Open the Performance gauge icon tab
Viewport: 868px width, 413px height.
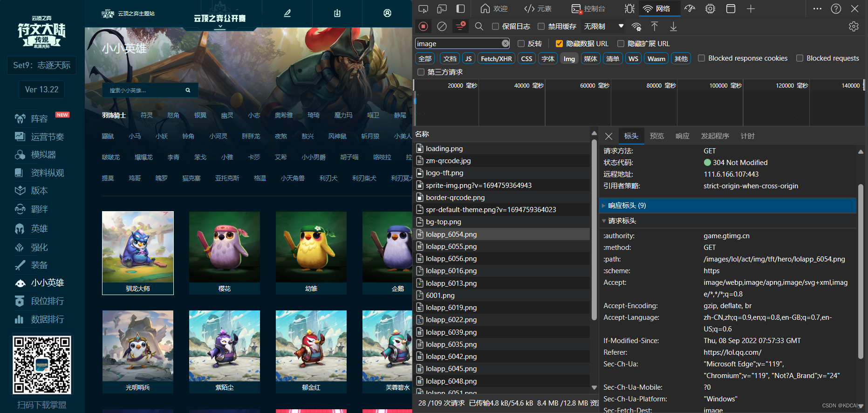pyautogui.click(x=690, y=9)
